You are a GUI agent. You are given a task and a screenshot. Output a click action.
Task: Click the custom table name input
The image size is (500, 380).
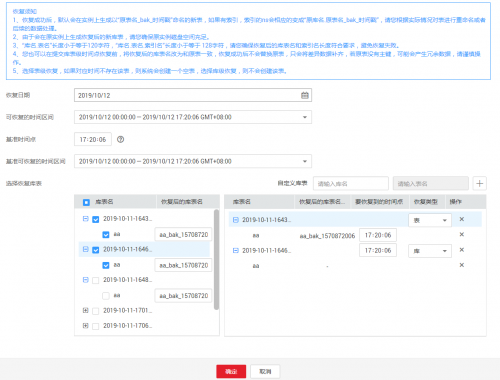pos(431,183)
